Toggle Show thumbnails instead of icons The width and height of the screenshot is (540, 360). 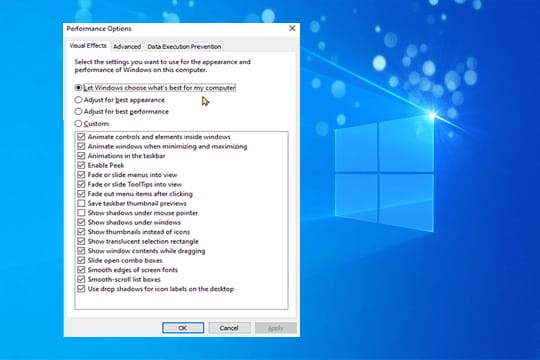[81, 232]
